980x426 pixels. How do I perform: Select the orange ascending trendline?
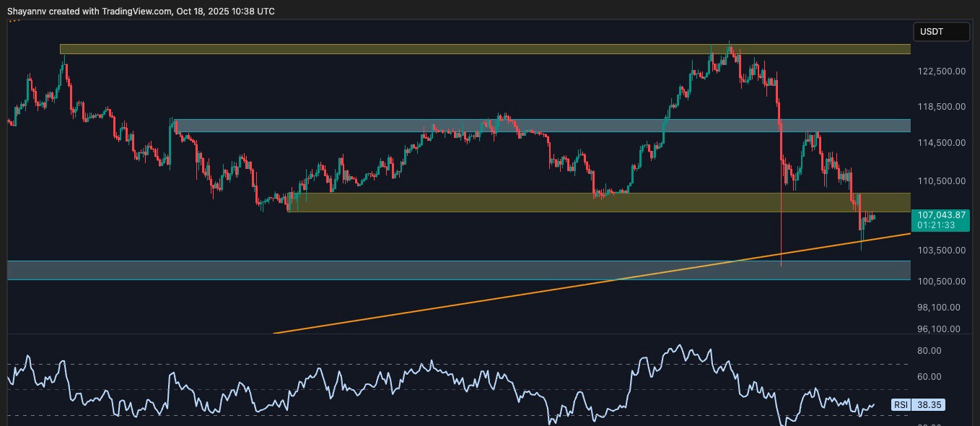click(592, 284)
